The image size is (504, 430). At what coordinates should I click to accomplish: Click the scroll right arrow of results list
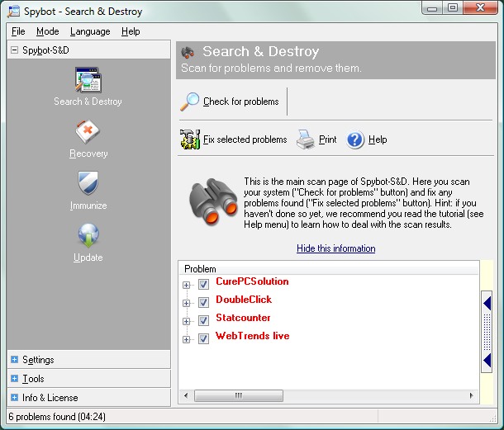pos(471,395)
